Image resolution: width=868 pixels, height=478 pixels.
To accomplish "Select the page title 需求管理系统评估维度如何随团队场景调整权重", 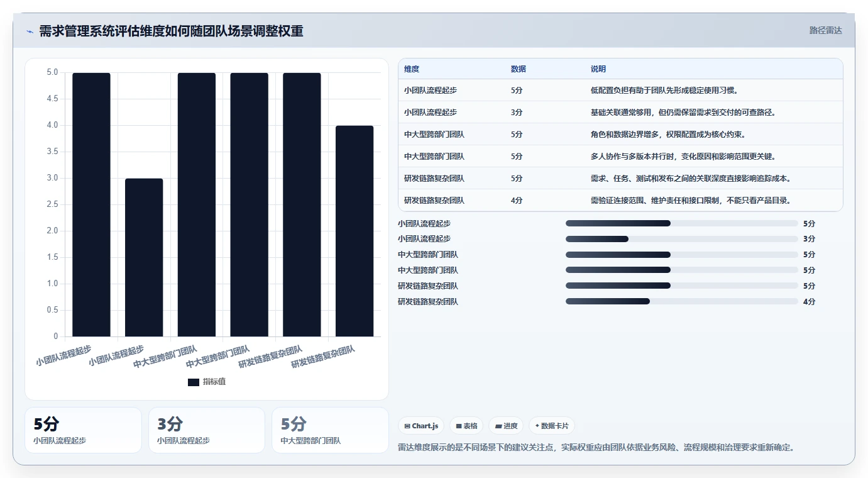I will pyautogui.click(x=171, y=31).
